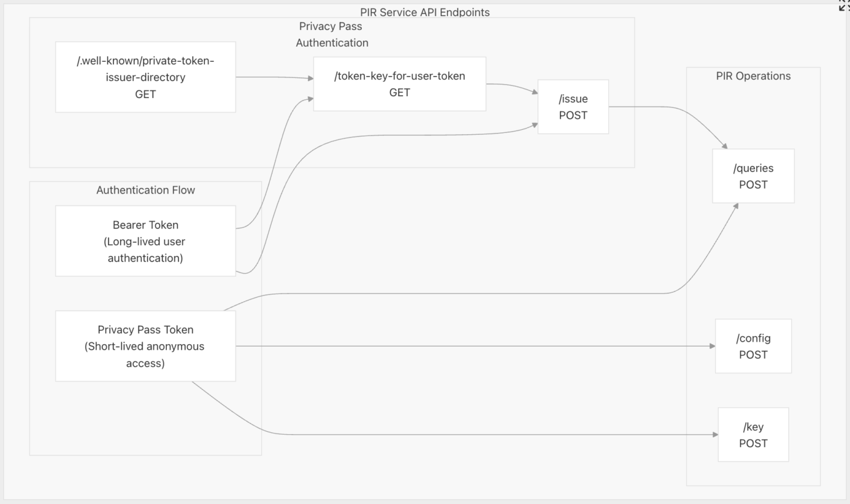Select the private-token-issuer-directory GET node
This screenshot has width=850, height=504.
point(145,77)
